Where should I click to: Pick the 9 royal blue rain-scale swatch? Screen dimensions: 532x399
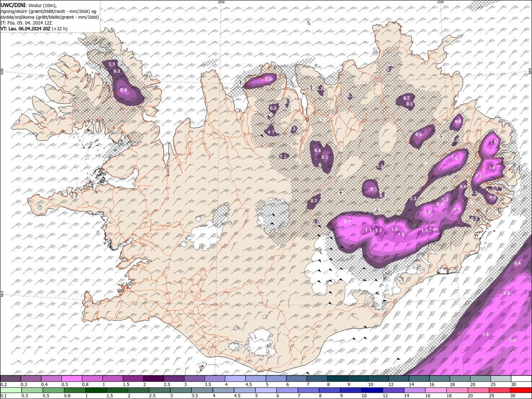[351, 390]
